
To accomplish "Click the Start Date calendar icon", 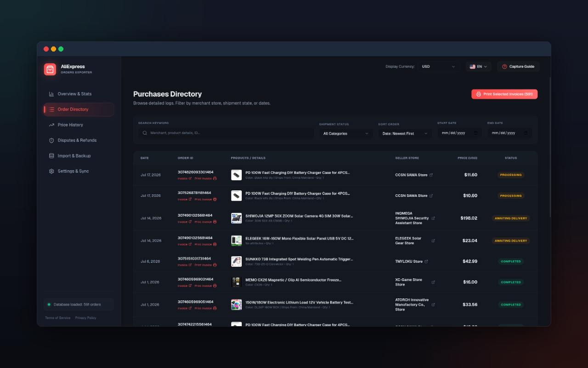I will (475, 133).
